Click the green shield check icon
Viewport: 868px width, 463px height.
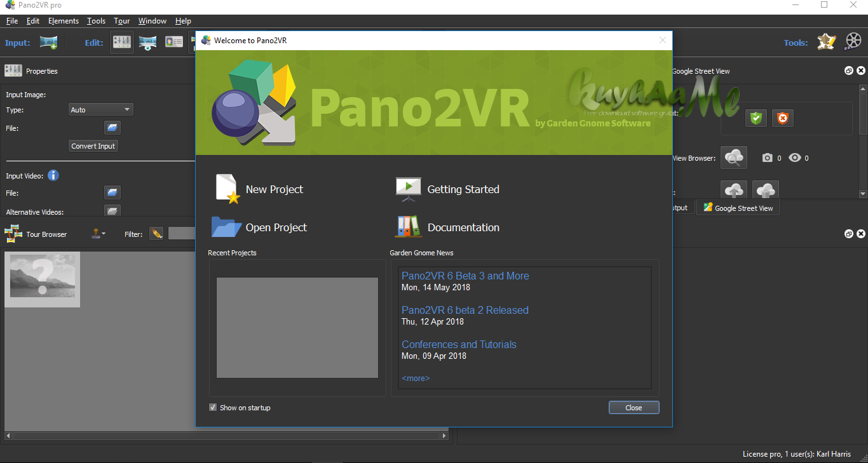point(756,118)
